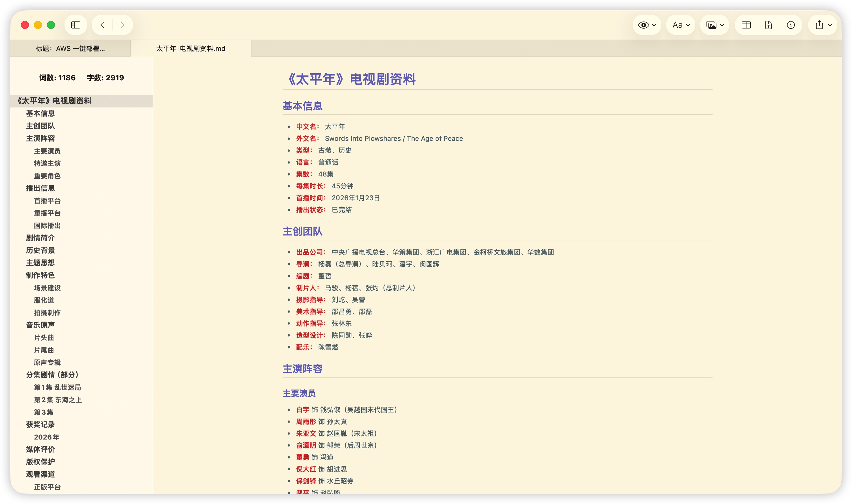The width and height of the screenshot is (852, 504).
Task: Click 获奖记录 in the outline
Action: point(40,425)
